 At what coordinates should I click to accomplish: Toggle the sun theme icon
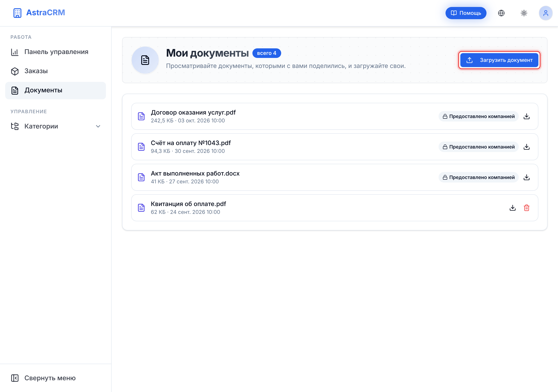pos(524,13)
